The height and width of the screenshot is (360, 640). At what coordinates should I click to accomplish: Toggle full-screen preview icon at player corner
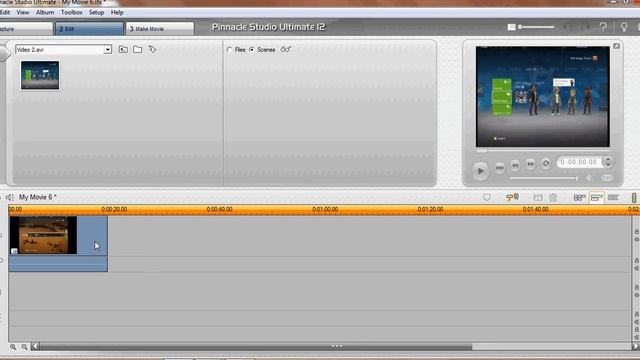point(616,46)
